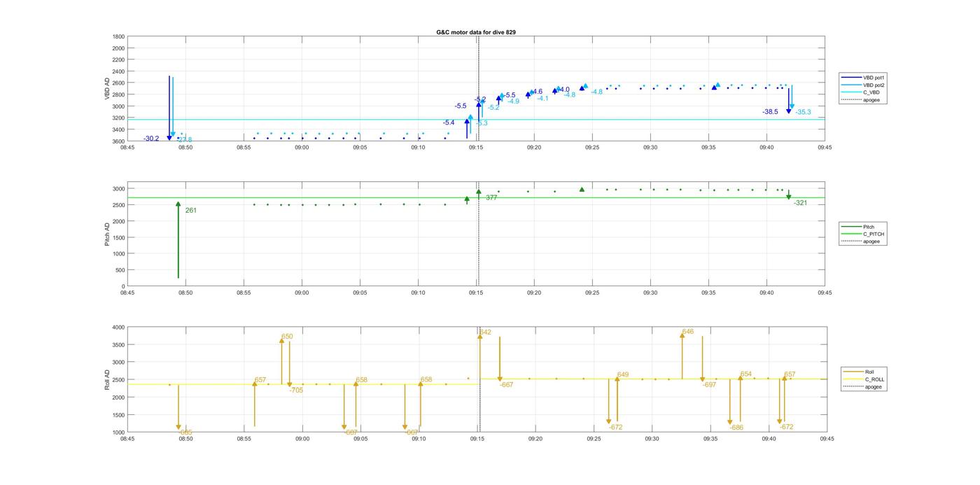Click the '650' roll data label
Image resolution: width=980 pixels, height=485 pixels.
287,337
